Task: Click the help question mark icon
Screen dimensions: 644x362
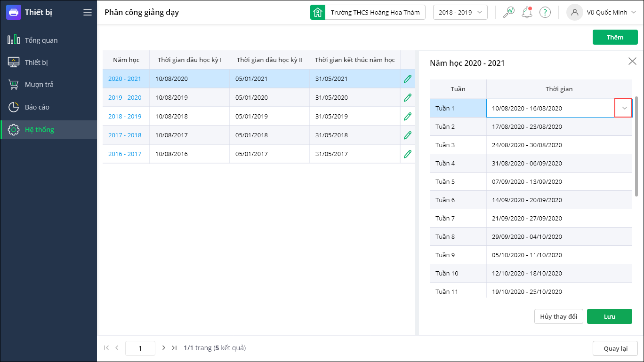Action: tap(545, 12)
